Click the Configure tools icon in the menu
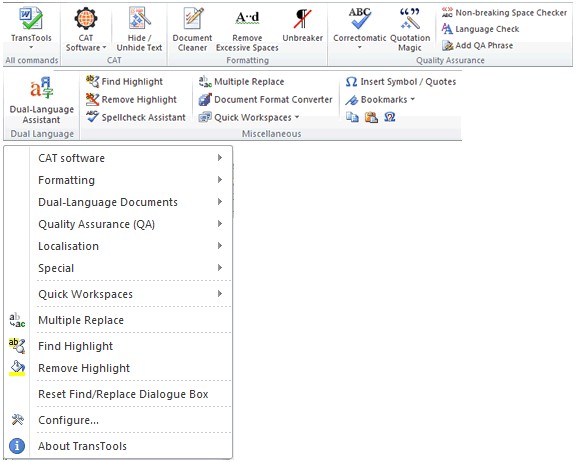The width and height of the screenshot is (578, 462). point(17,420)
